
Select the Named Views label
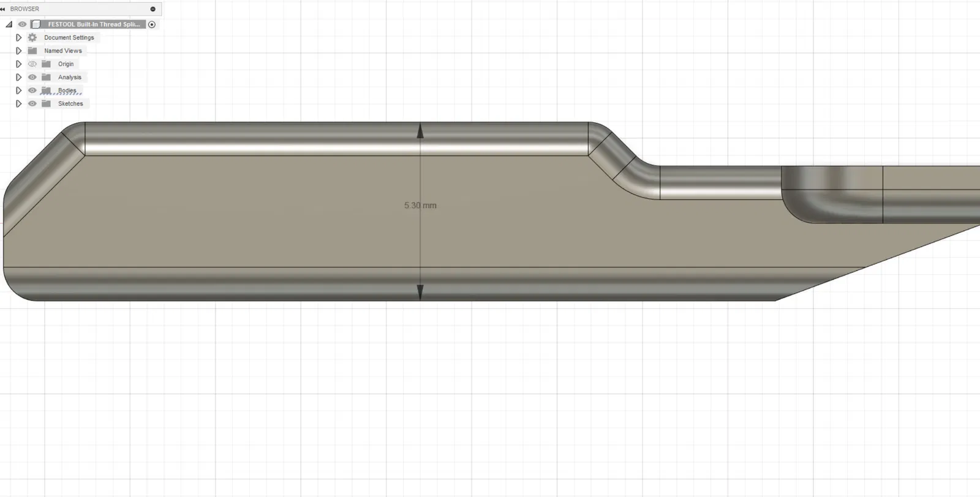[x=63, y=51]
